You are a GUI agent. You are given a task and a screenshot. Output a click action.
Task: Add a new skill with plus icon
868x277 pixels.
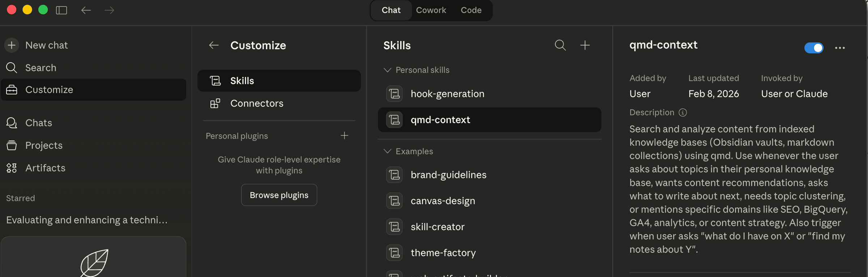pyautogui.click(x=585, y=45)
